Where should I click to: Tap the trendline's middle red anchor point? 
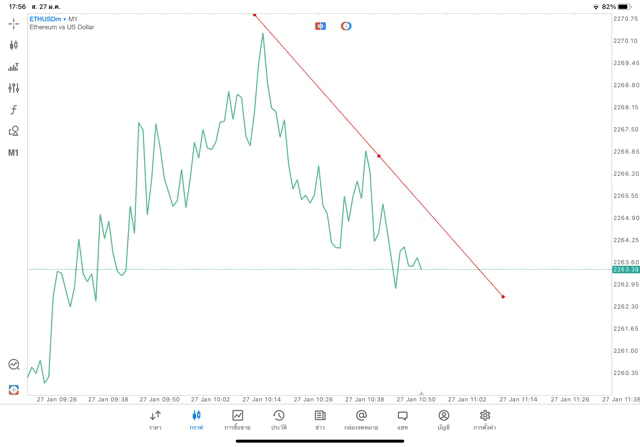pos(379,155)
